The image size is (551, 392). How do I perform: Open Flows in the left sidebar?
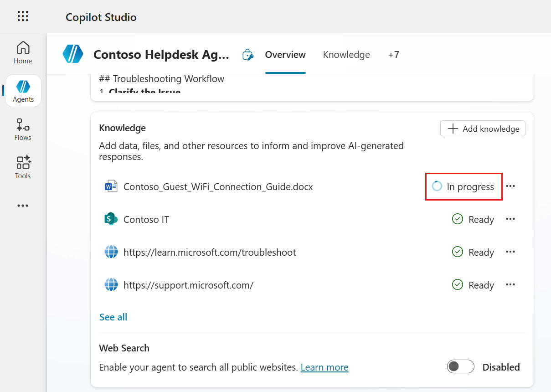[23, 129]
